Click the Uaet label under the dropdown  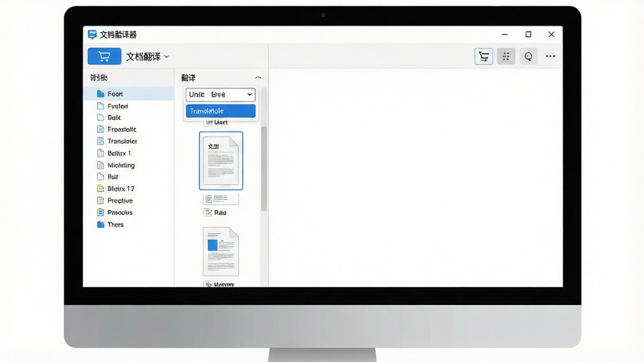click(x=221, y=123)
